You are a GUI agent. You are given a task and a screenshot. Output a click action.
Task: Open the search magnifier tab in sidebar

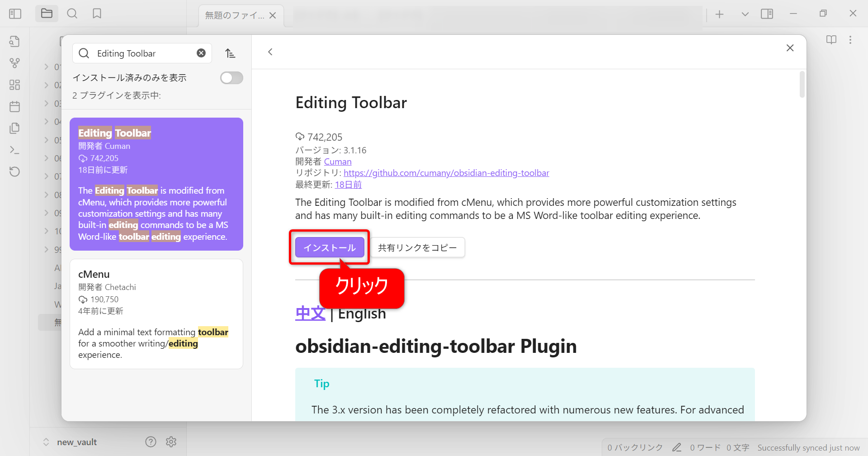(72, 14)
